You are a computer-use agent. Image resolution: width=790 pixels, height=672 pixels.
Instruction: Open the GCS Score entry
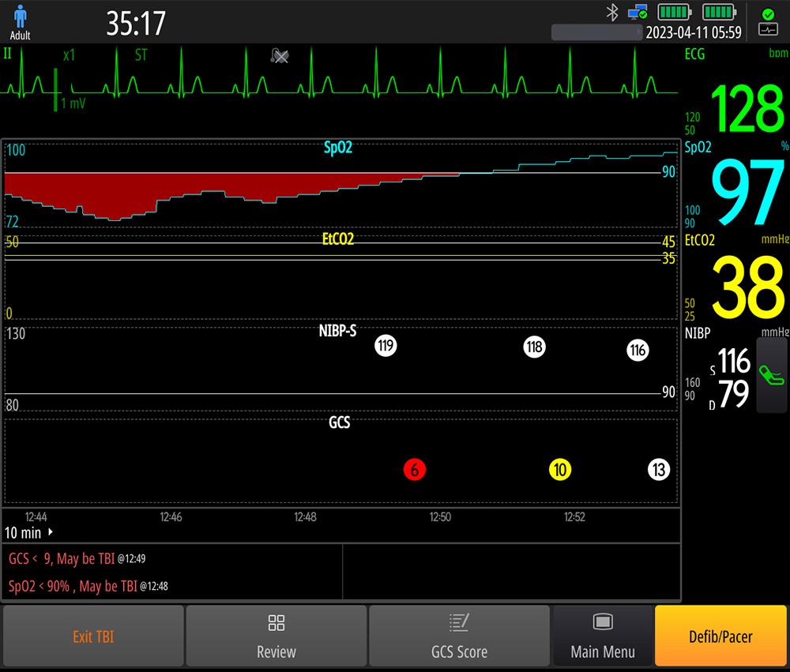click(459, 636)
